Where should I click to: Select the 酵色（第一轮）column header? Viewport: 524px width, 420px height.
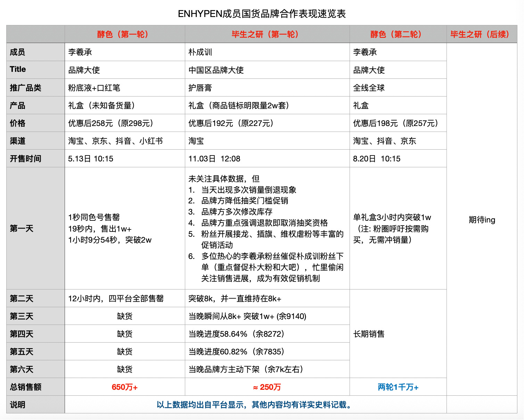click(124, 34)
